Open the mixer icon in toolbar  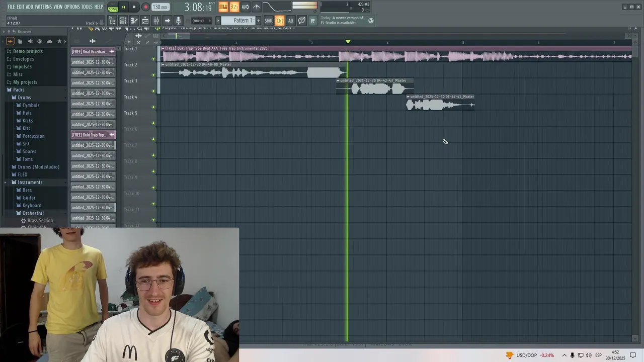[x=156, y=21]
